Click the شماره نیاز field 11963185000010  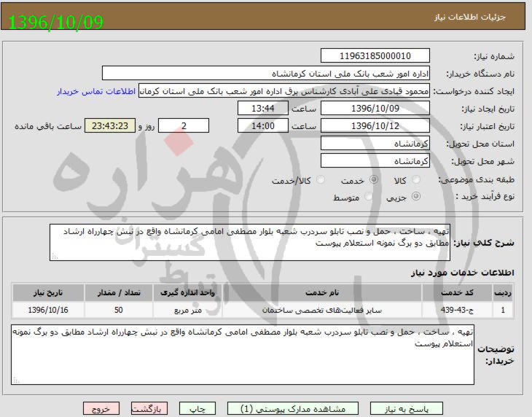point(375,55)
